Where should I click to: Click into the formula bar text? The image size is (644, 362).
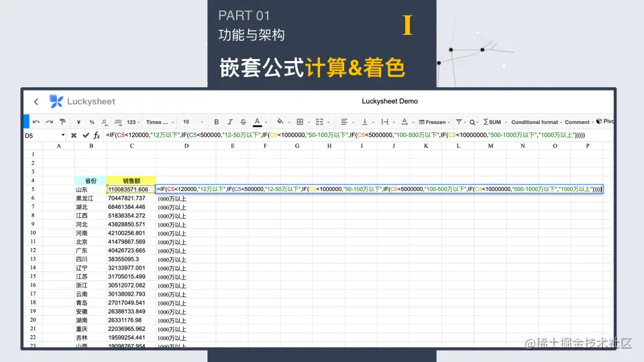[x=345, y=135]
